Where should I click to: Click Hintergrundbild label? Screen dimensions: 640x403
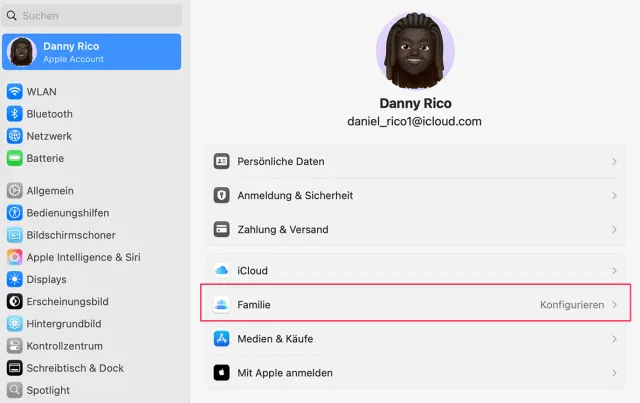click(64, 324)
